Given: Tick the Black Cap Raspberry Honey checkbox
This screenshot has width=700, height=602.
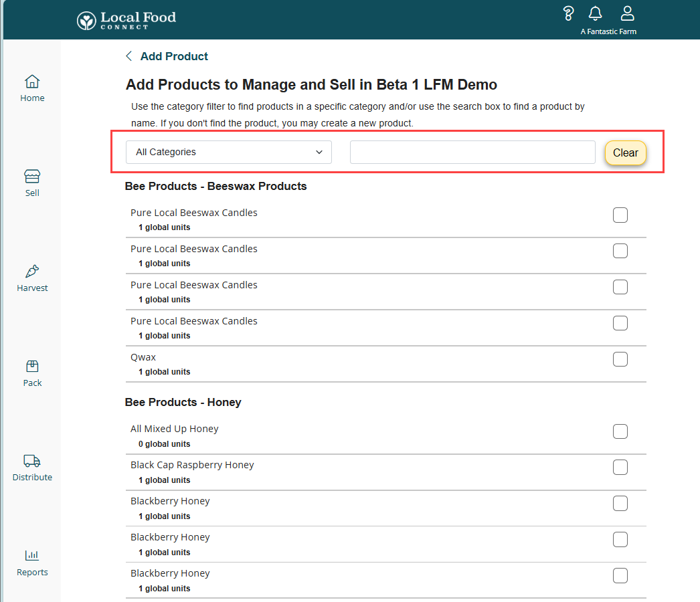Looking at the screenshot, I should [620, 468].
